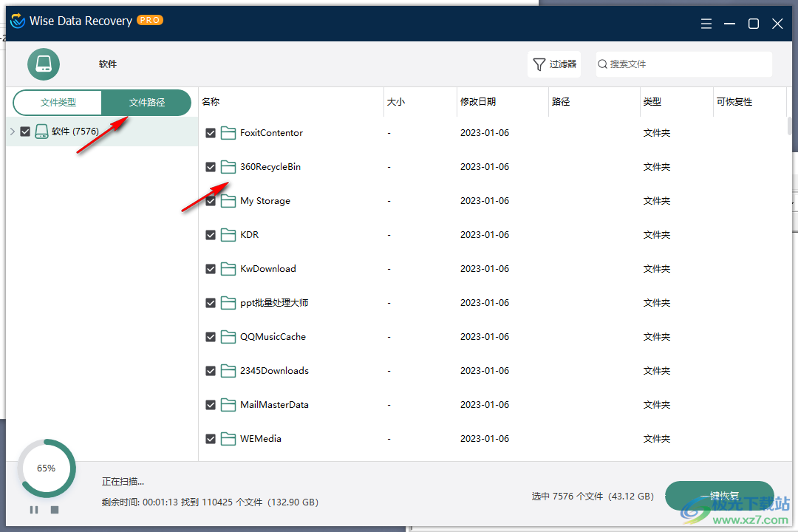Image resolution: width=798 pixels, height=532 pixels.
Task: Click the 选中 7576 个文件 (43.12 GB) text
Action: 593,497
